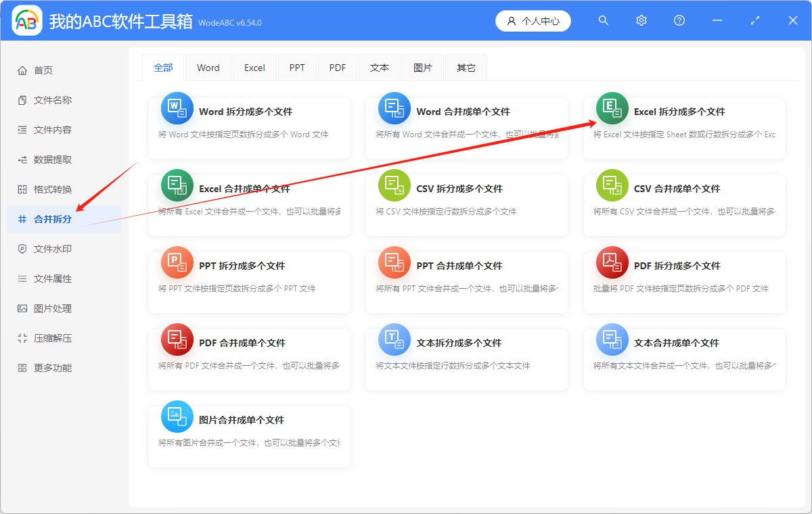Switch to the PDF tab
This screenshot has height=514, width=812.
337,68
